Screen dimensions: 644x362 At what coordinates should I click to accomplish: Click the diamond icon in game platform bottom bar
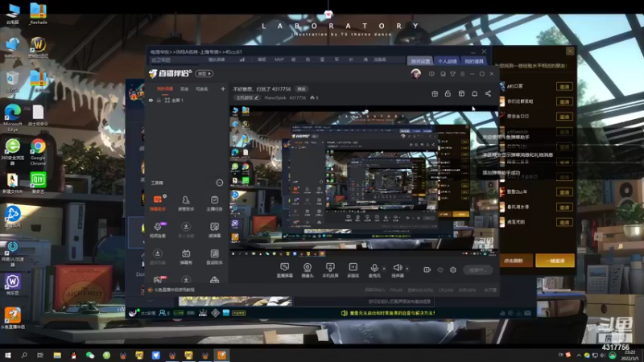click(215, 313)
